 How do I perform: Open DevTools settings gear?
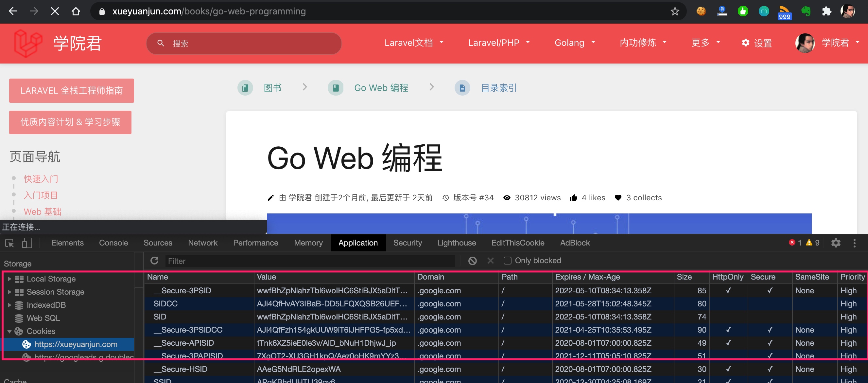click(x=836, y=243)
